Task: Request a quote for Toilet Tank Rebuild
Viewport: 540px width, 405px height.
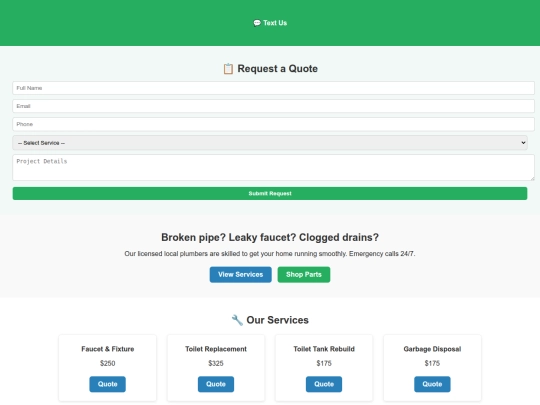Action: click(x=324, y=384)
